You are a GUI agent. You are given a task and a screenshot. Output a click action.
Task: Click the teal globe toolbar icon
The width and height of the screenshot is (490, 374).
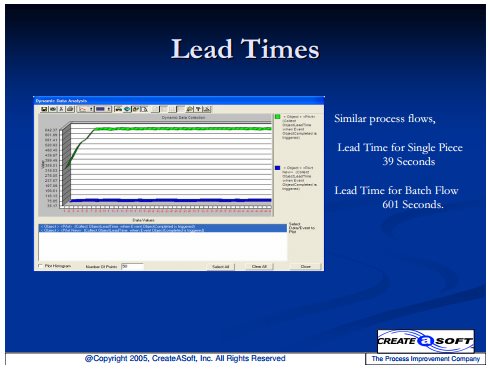click(x=127, y=109)
